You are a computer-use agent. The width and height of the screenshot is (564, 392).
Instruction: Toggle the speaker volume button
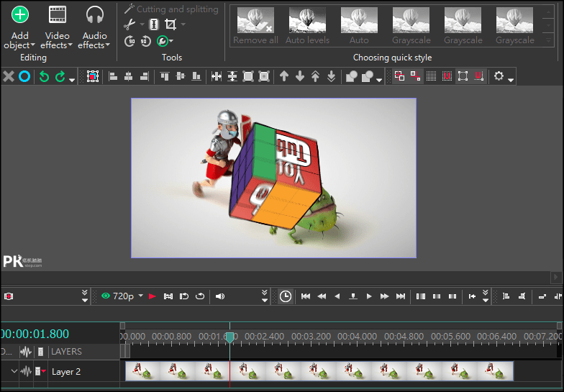tap(220, 296)
